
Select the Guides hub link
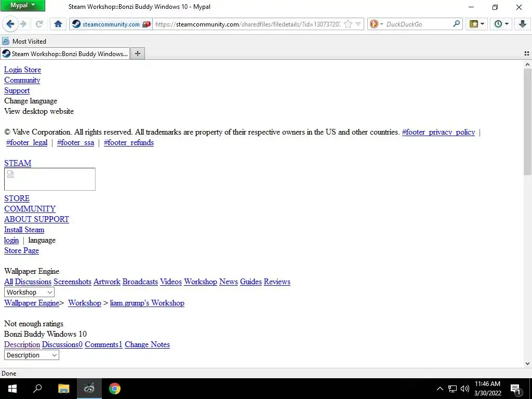tap(251, 282)
